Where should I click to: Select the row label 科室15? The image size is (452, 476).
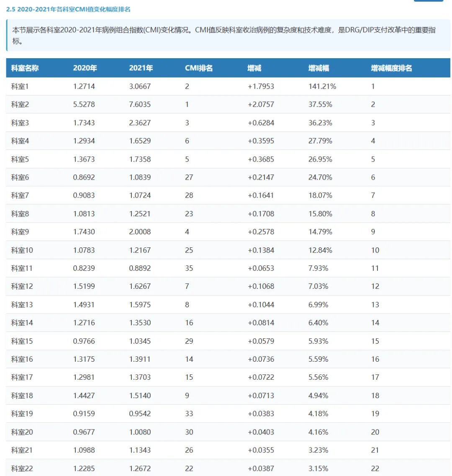click(x=22, y=341)
